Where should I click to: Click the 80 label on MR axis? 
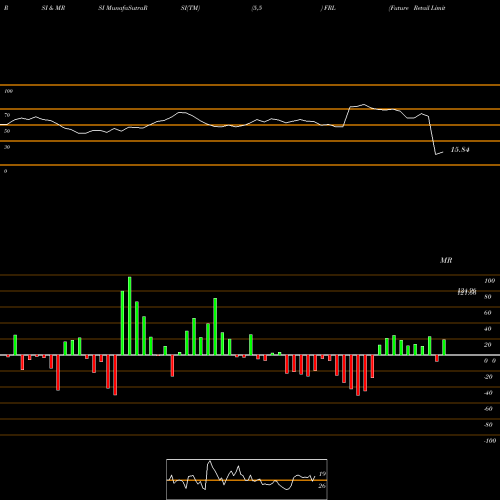(488, 297)
